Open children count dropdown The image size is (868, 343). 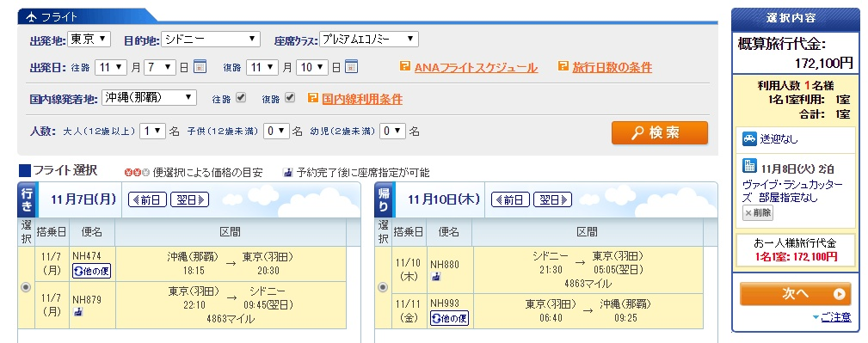(x=276, y=132)
